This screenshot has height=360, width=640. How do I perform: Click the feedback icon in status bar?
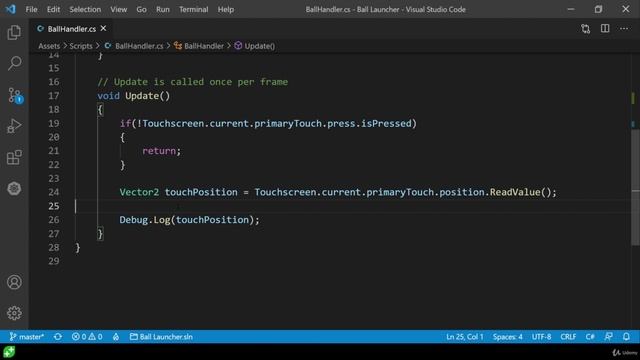(x=608, y=337)
